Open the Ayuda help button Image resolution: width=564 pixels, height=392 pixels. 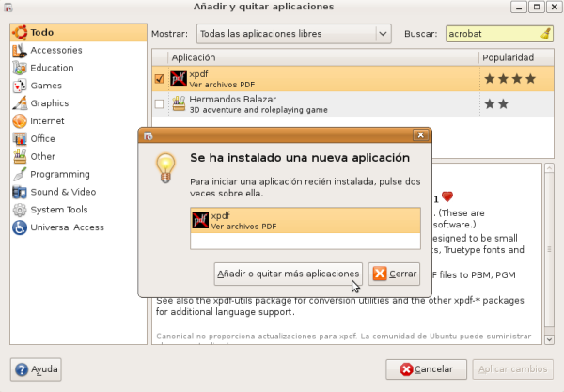point(37,369)
